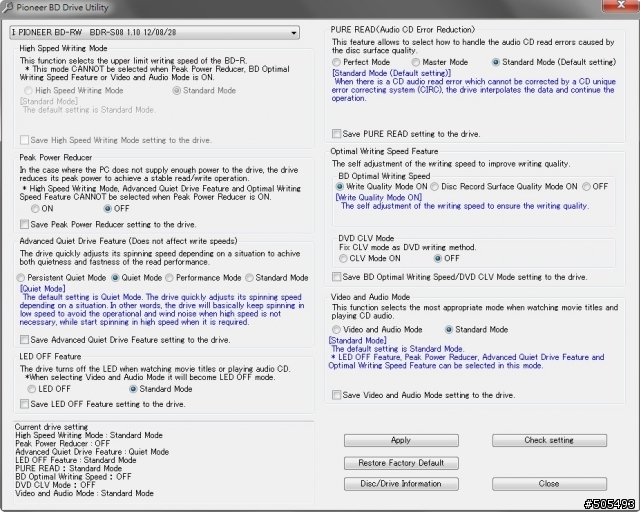The width and height of the screenshot is (640, 512).
Task: Turn CLV Mode ON
Action: pyautogui.click(x=343, y=258)
